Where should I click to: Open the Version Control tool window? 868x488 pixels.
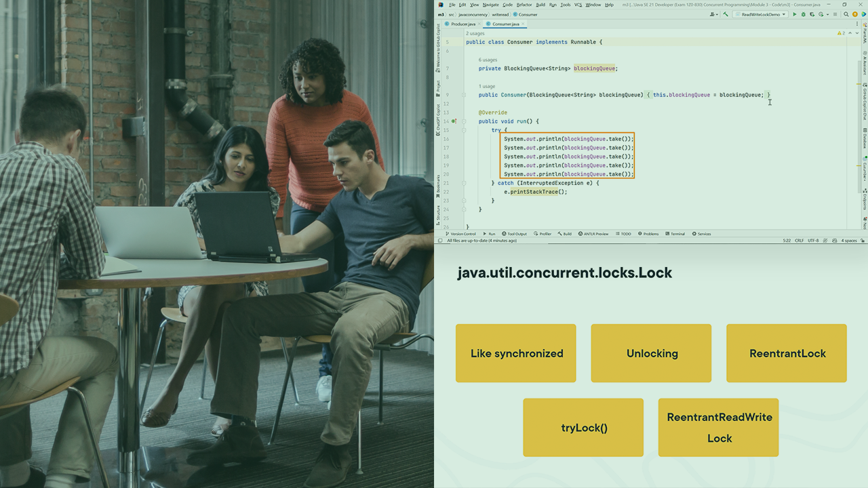coord(460,234)
